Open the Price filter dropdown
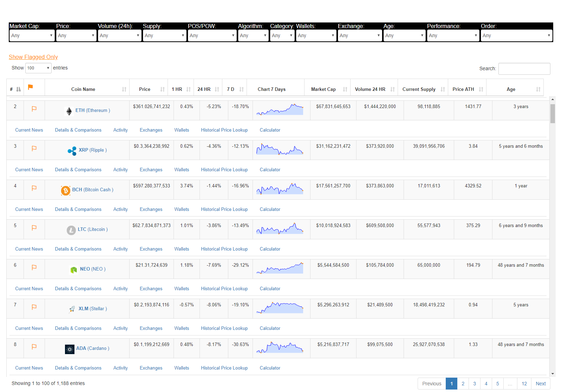Image resolution: width=562 pixels, height=392 pixels. point(76,35)
